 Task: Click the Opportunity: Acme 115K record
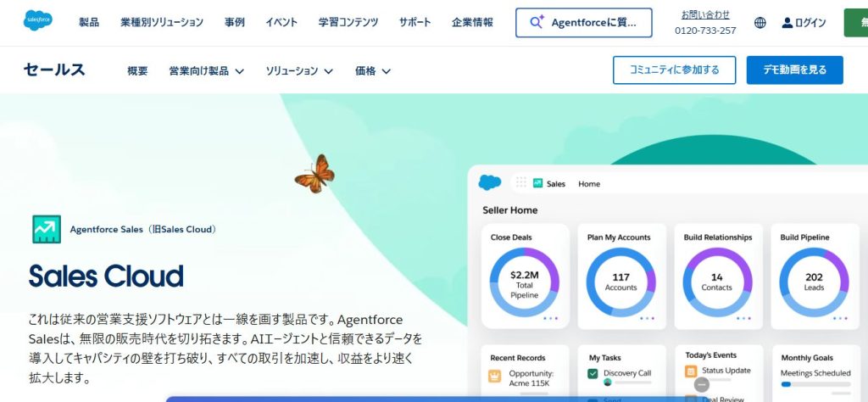coord(531,379)
